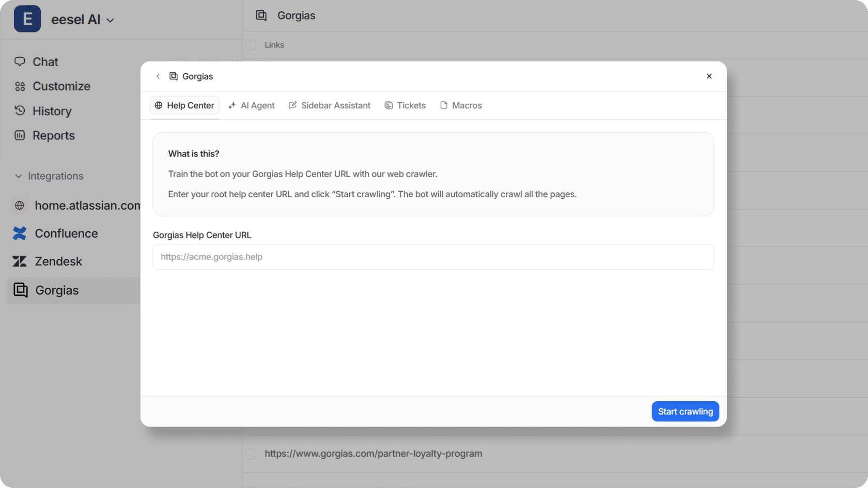Open the History page
Viewport: 868px width, 488px height.
[52, 111]
